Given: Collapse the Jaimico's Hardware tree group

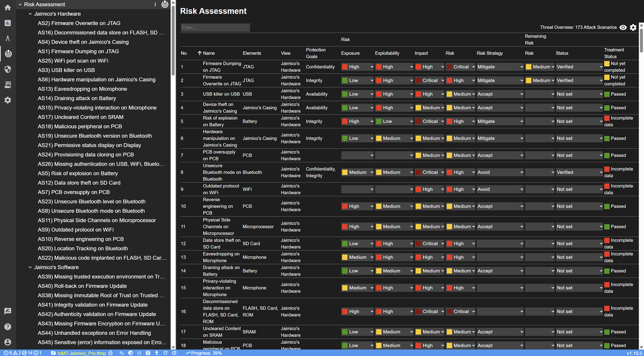Looking at the screenshot, I should point(30,14).
